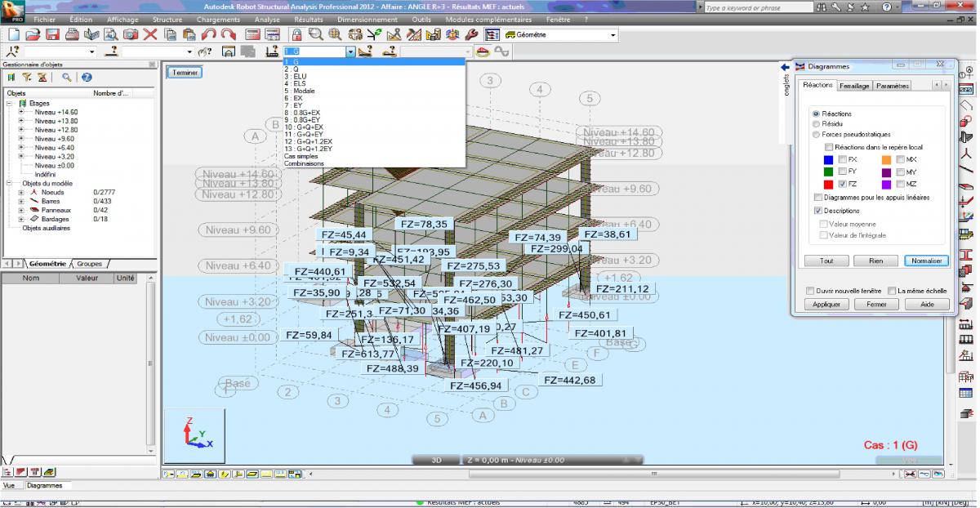
Task: Click the Copy icon in toolbar
Action: (x=170, y=35)
